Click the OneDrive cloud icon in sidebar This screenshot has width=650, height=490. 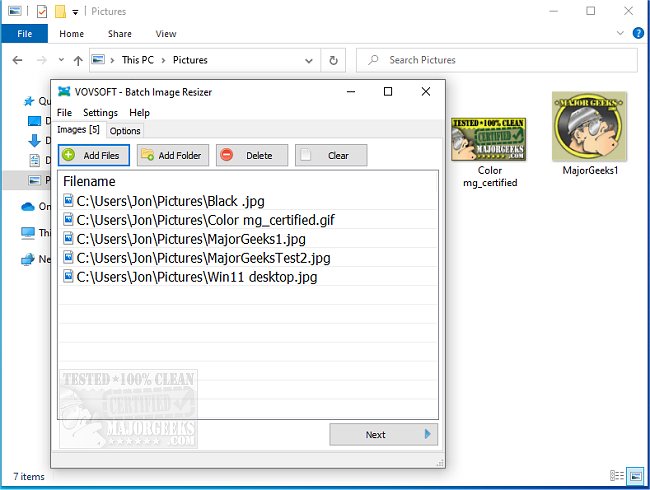28,206
